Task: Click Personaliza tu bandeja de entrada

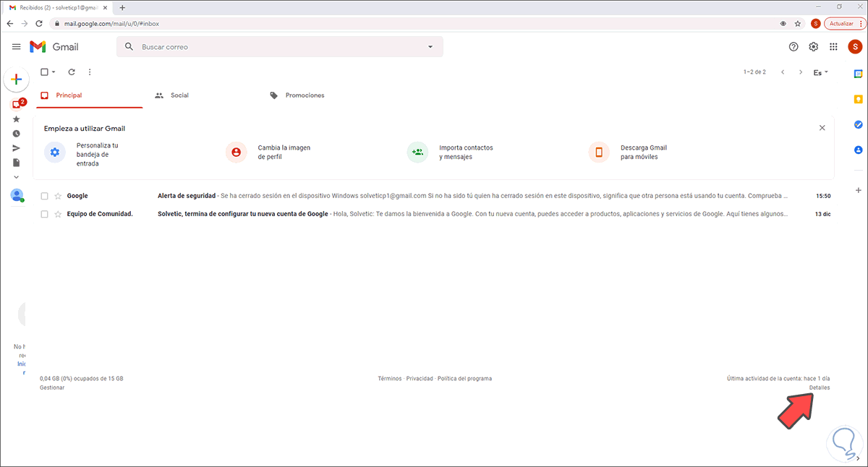Action: [83, 154]
